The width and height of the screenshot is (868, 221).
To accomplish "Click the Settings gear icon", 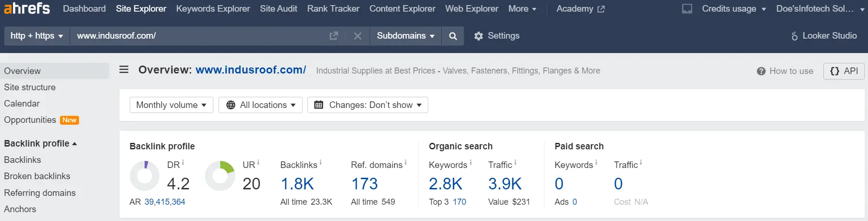I will (x=478, y=36).
